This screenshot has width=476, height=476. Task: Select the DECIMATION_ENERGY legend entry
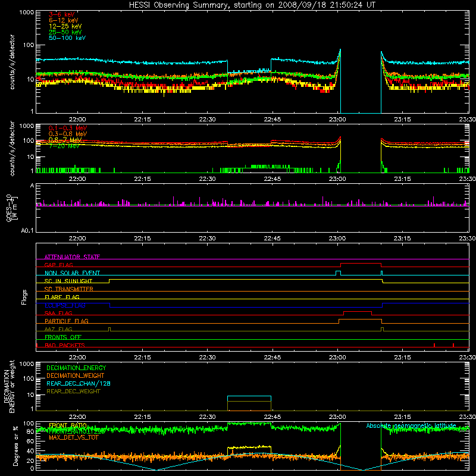pyautogui.click(x=76, y=368)
